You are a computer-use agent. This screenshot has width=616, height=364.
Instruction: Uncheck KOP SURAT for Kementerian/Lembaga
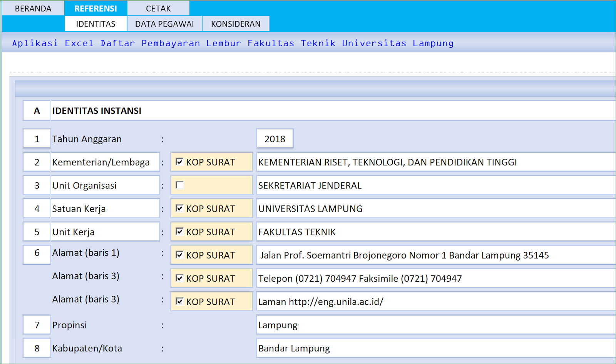180,162
